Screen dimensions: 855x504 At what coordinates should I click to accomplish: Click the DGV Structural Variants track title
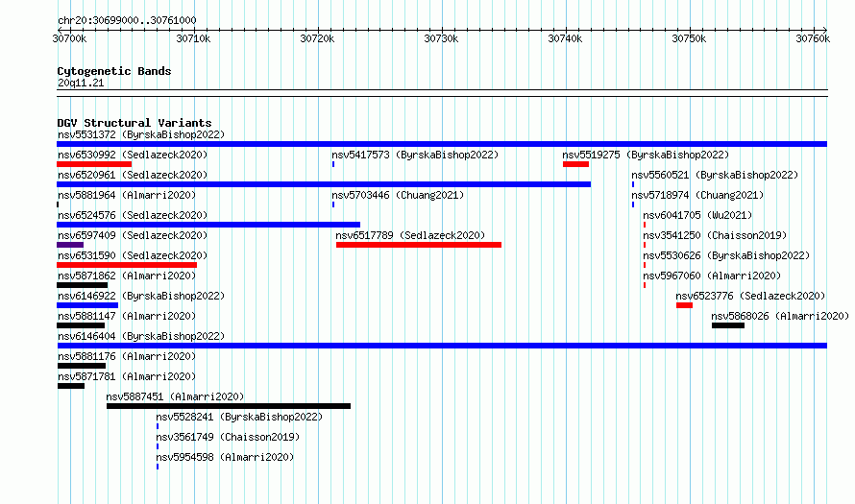coord(134,123)
